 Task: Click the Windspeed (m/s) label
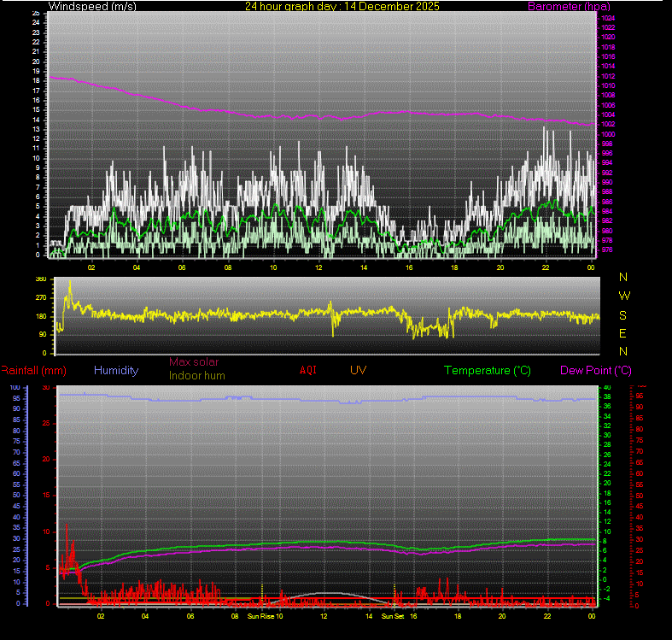(92, 6)
